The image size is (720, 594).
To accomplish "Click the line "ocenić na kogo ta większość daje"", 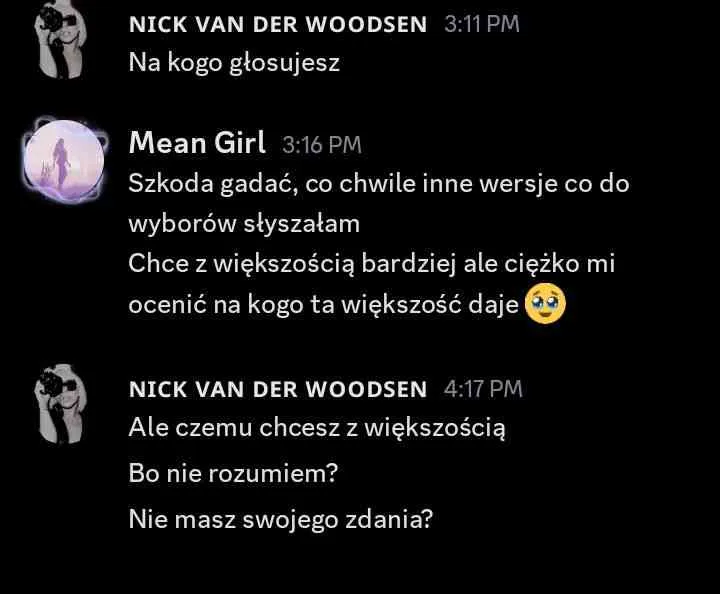I will coord(324,304).
